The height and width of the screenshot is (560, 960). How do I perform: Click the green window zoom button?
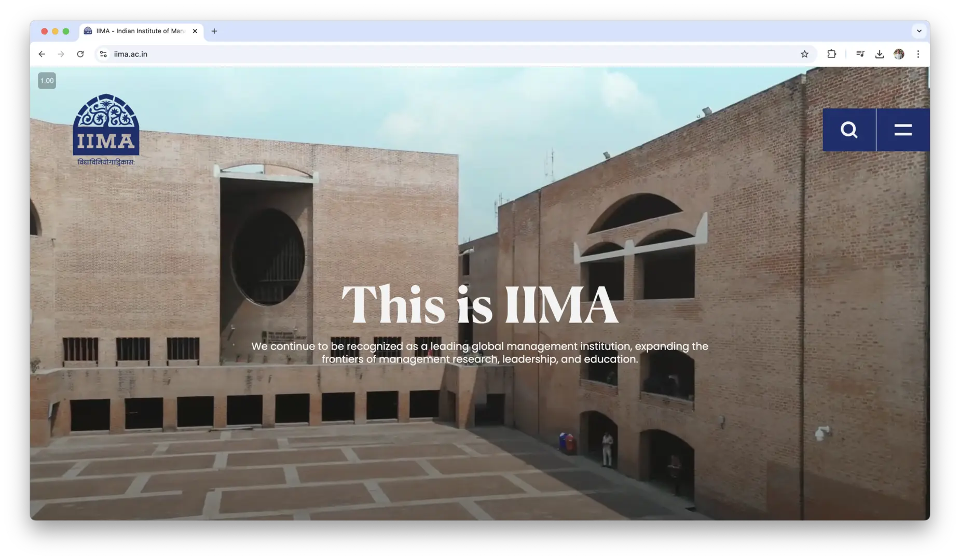coord(66,31)
